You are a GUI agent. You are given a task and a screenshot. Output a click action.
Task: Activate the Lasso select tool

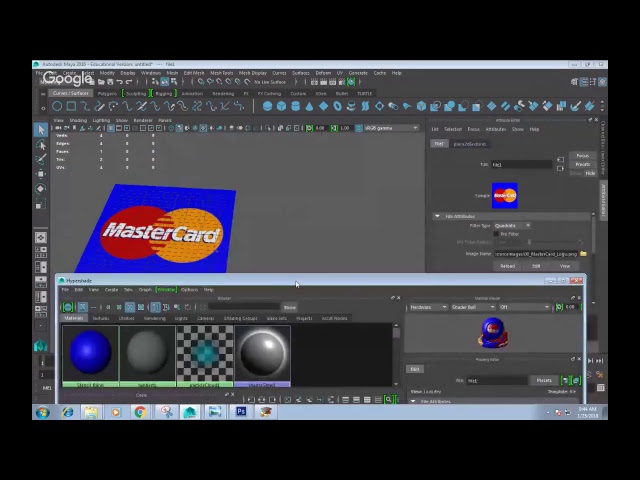pyautogui.click(x=41, y=145)
